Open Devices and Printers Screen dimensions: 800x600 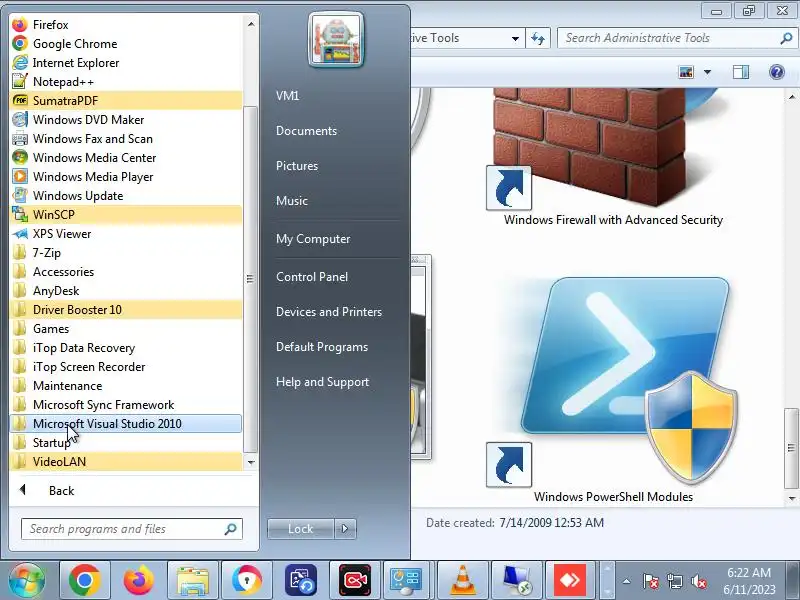[x=329, y=312]
